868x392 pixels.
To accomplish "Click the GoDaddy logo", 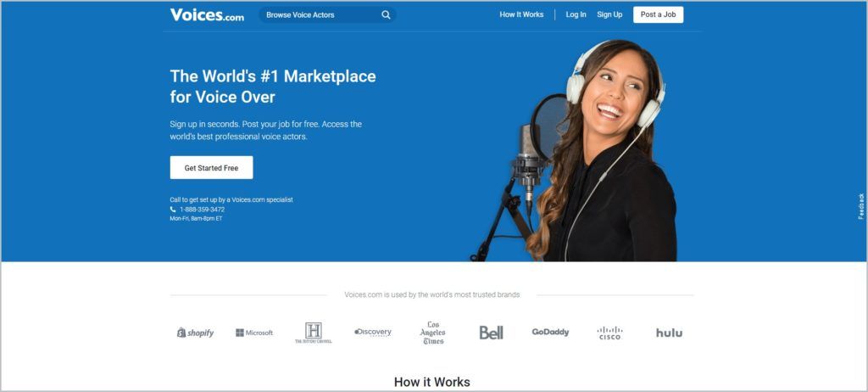I will [550, 332].
